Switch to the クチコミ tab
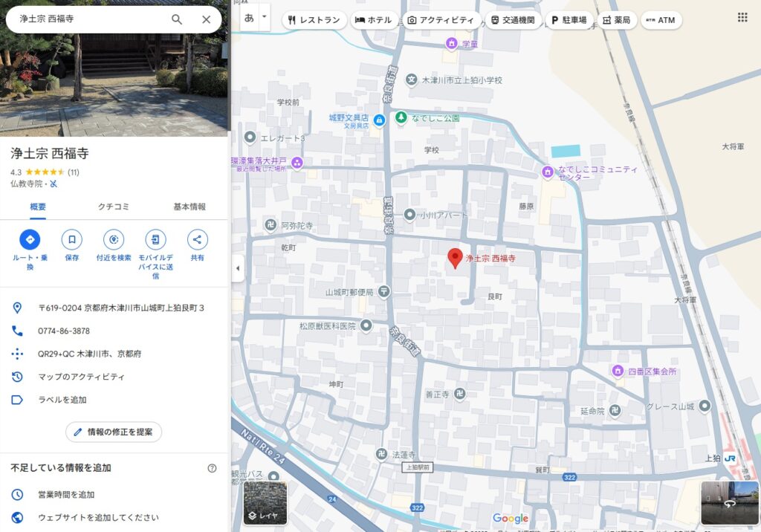The image size is (761, 532). pos(114,207)
